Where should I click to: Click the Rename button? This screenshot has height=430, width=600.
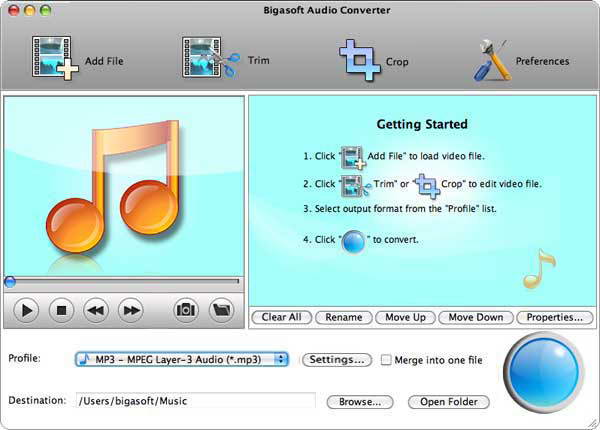coord(344,317)
